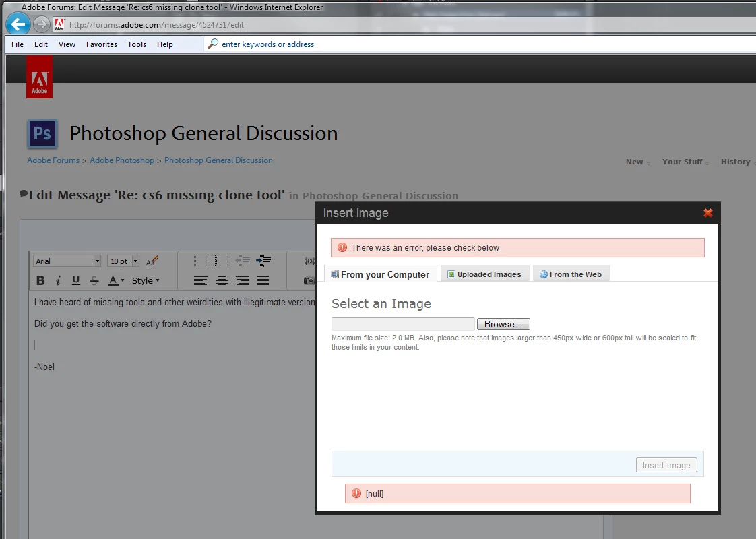Expand the Your Stuff menu
Screen dimensions: 756x539
pyautogui.click(x=686, y=162)
